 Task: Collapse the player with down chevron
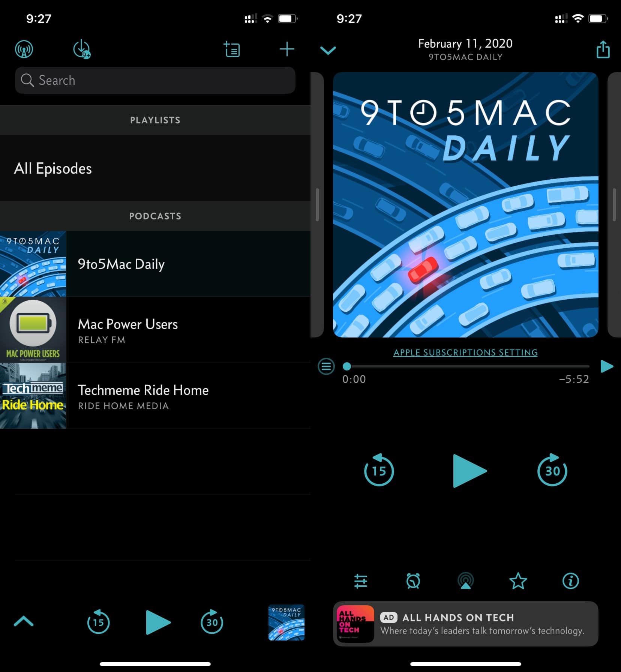tap(328, 50)
